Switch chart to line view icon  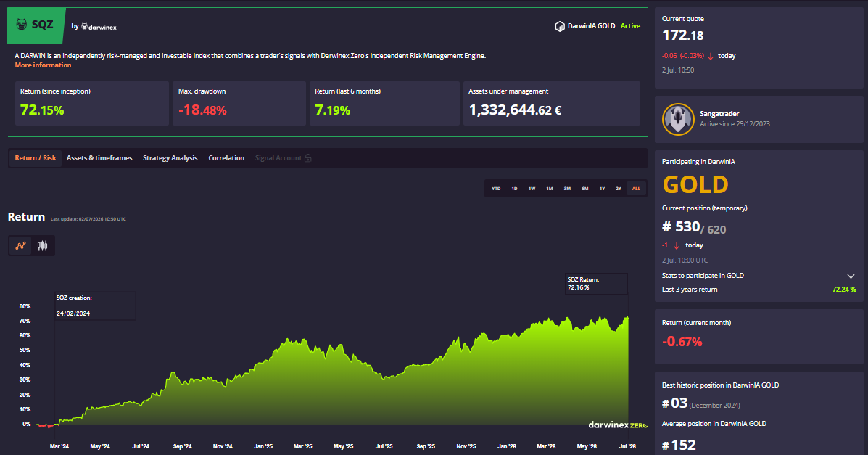click(x=20, y=245)
